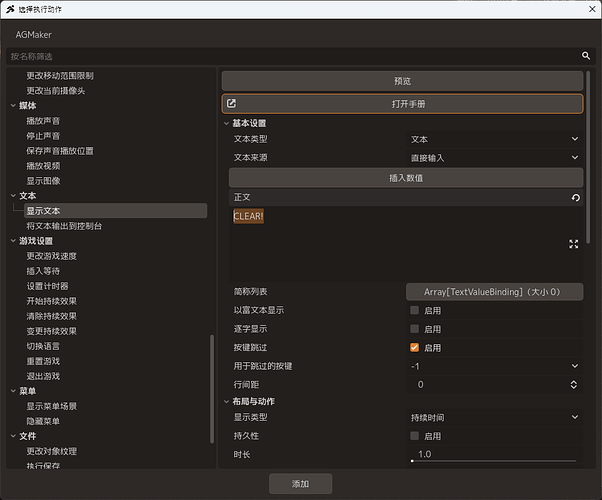This screenshot has width=602, height=500.
Task: Click in the CLEAR! text area
Action: tap(406, 245)
